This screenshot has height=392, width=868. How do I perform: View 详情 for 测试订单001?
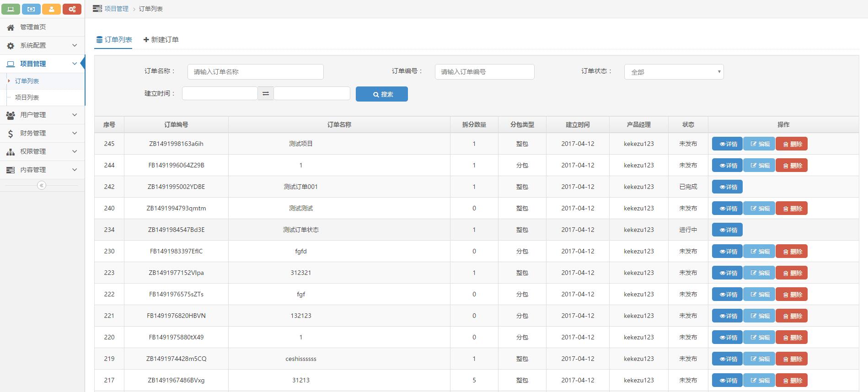pyautogui.click(x=727, y=187)
